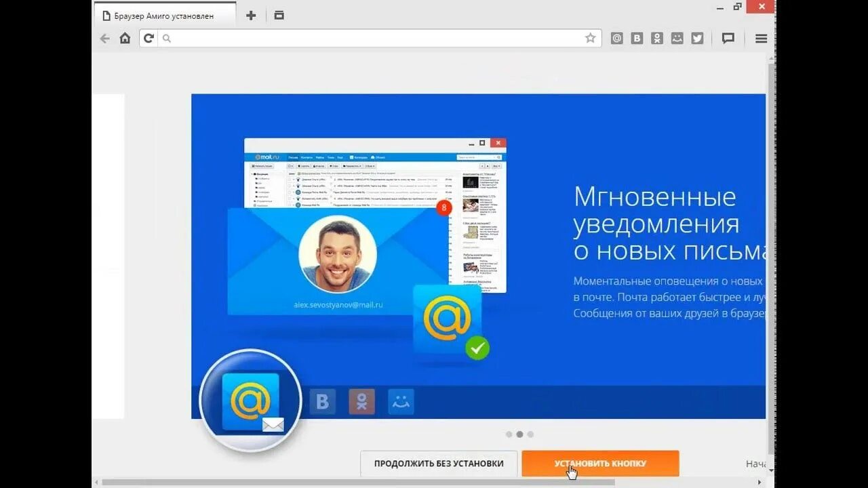The image size is (868, 488).
Task: Click the red notification badge showing 8
Action: (444, 207)
